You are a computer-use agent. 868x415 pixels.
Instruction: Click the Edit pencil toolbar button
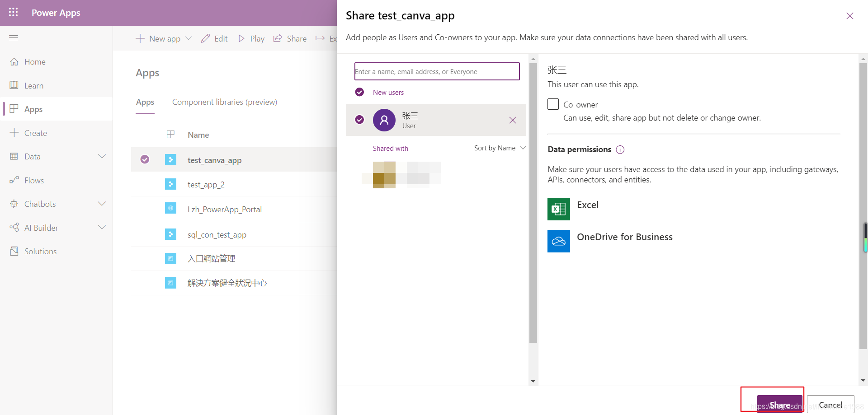tap(214, 38)
